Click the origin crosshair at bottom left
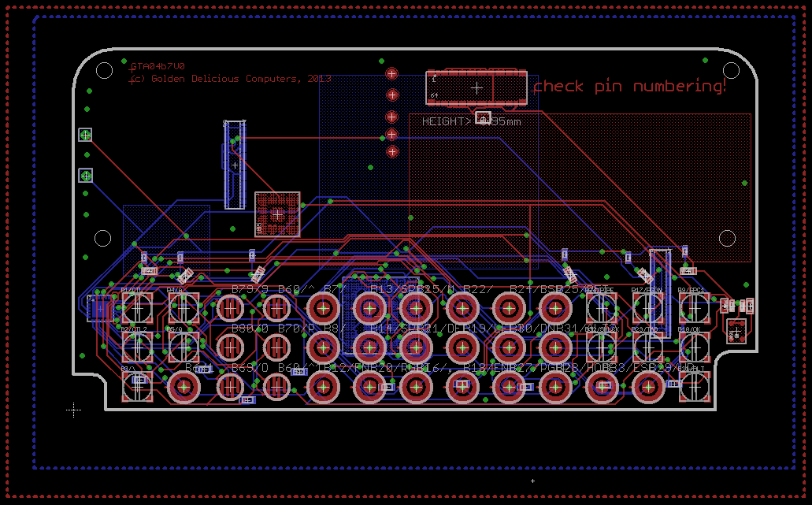Screen dimensions: 812x505 click(74, 409)
